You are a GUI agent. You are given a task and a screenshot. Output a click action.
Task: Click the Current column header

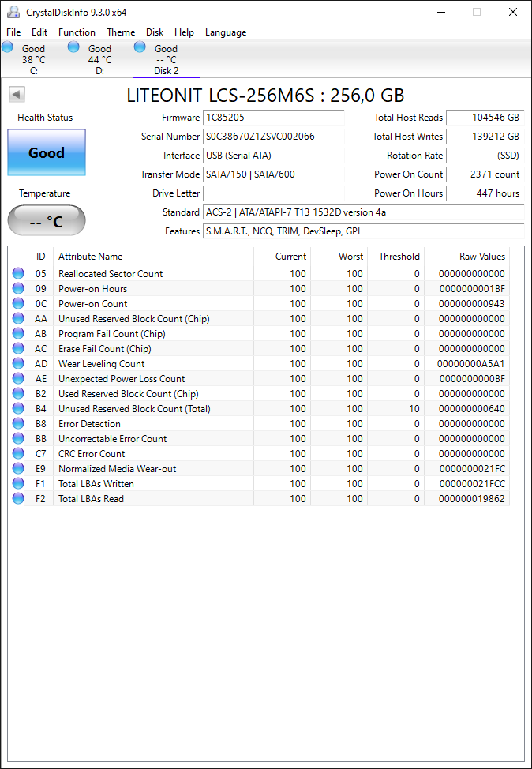click(282, 257)
